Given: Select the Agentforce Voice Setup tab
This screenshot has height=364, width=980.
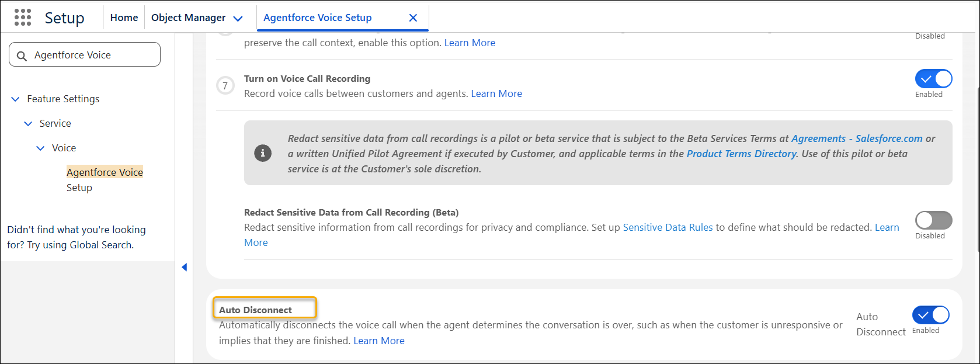Looking at the screenshot, I should pyautogui.click(x=318, y=18).
